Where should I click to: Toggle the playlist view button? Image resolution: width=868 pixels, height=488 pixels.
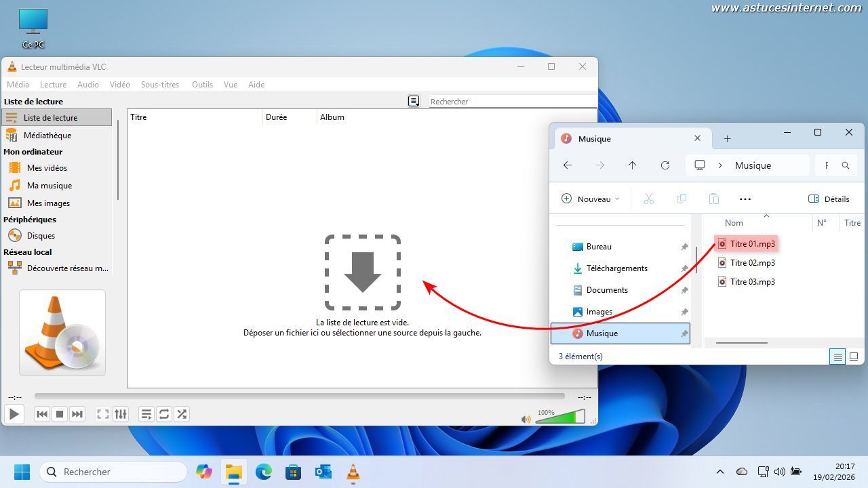(x=146, y=414)
